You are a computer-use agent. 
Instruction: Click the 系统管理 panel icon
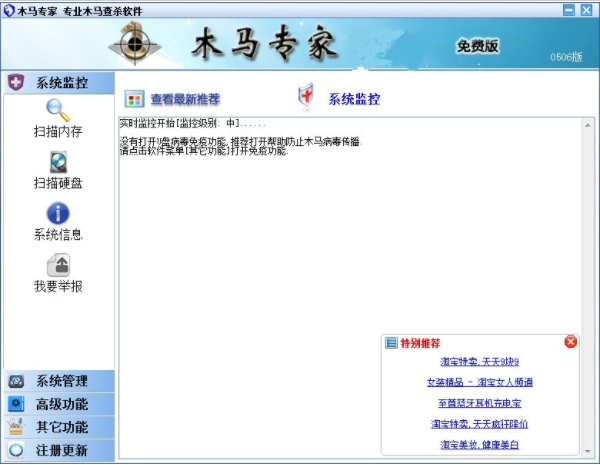(16, 381)
